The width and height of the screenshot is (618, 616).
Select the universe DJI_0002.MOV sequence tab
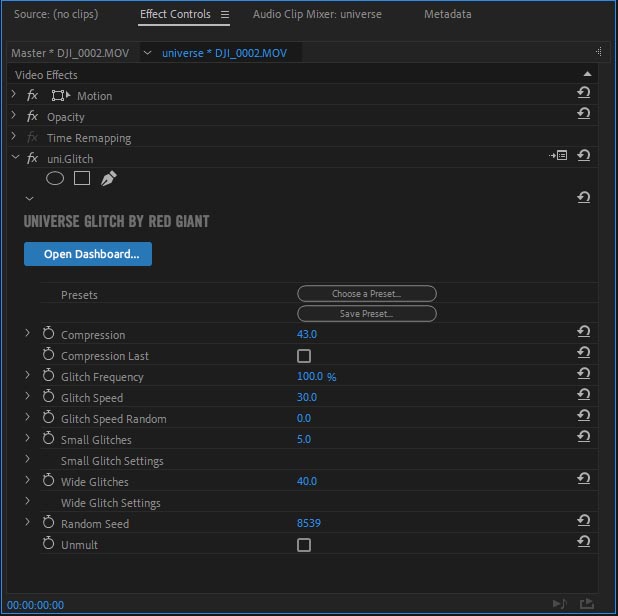tap(224, 53)
